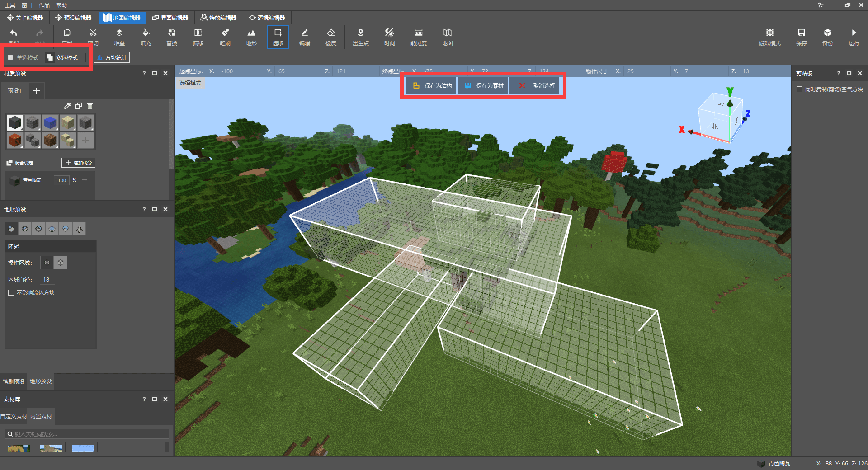Enable 单选模式 single-select mode

[23, 58]
